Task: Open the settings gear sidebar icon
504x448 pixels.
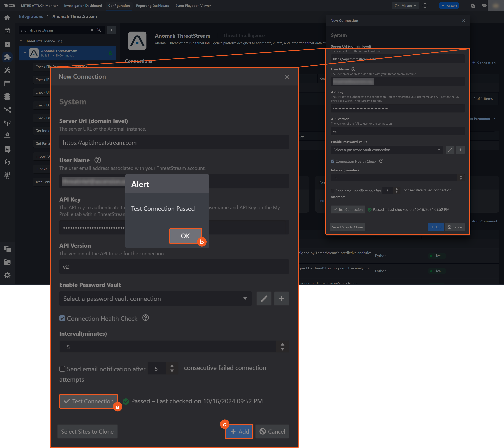Action: point(7,275)
